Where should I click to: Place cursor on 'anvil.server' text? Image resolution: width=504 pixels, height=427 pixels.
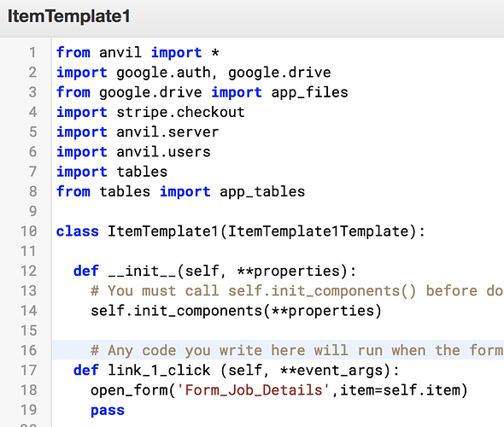[167, 132]
